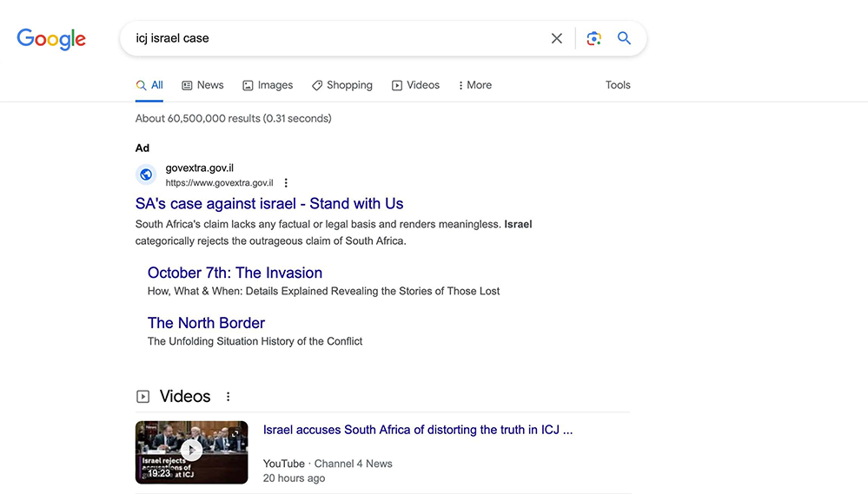Expand the More search categories menu
The width and height of the screenshot is (868, 494).
coord(475,85)
